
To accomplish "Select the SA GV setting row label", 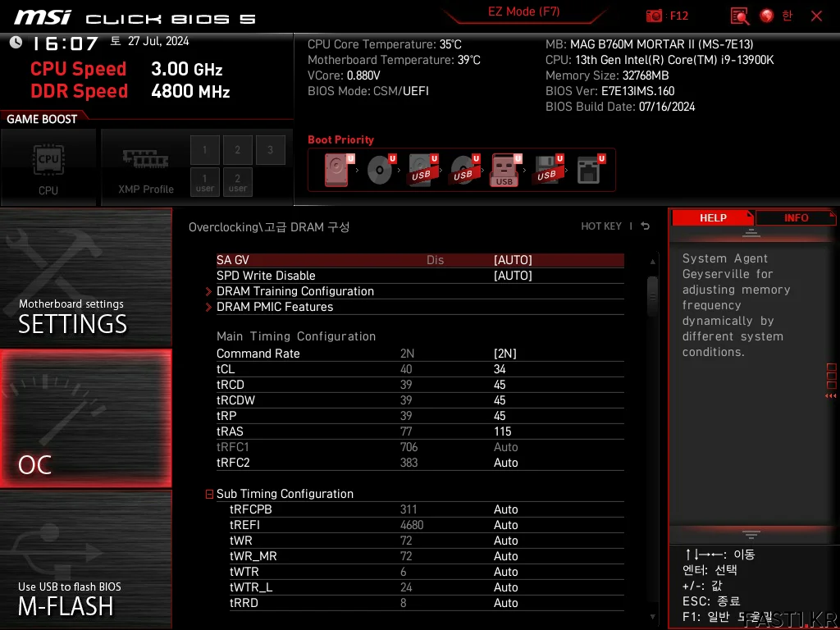I will coord(232,260).
